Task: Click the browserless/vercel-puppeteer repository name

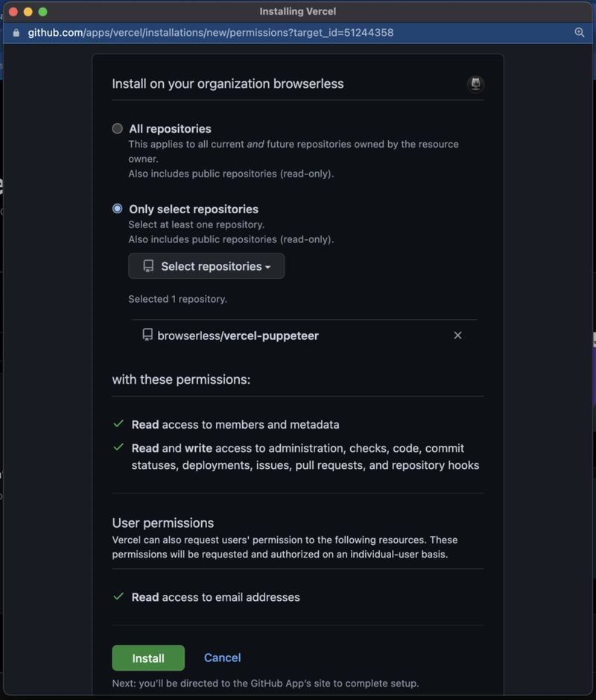Action: 238,335
